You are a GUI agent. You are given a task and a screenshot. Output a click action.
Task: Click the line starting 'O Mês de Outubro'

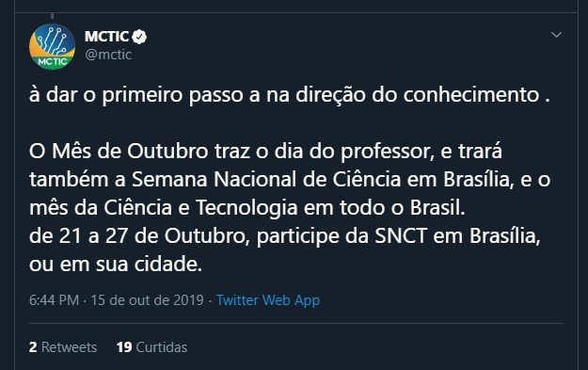point(265,152)
